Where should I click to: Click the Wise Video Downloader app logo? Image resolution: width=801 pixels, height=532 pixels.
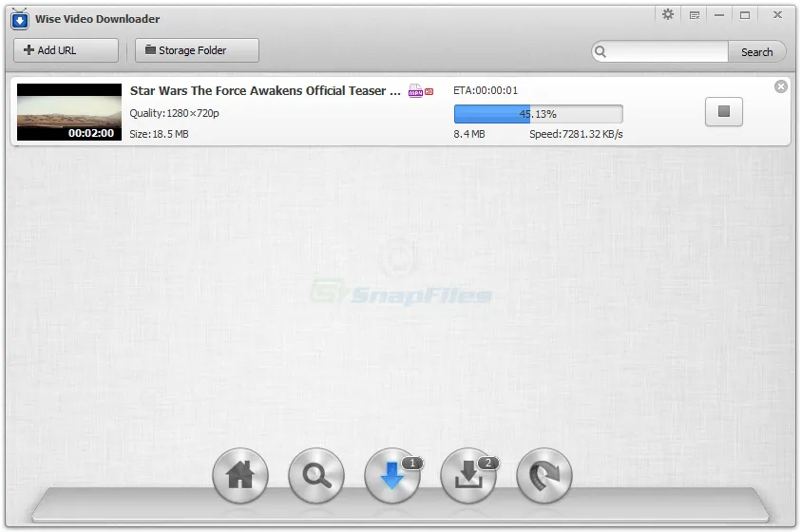[x=19, y=19]
